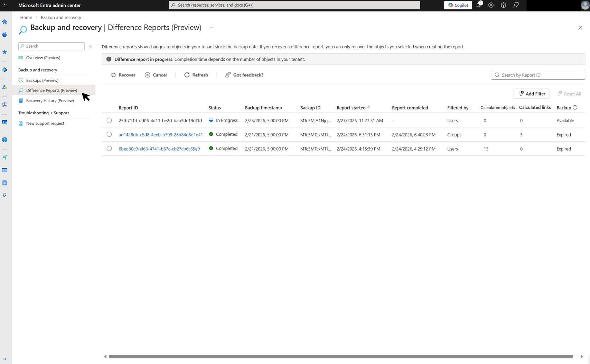Click the Refresh button on the toolbar

pyautogui.click(x=196, y=75)
